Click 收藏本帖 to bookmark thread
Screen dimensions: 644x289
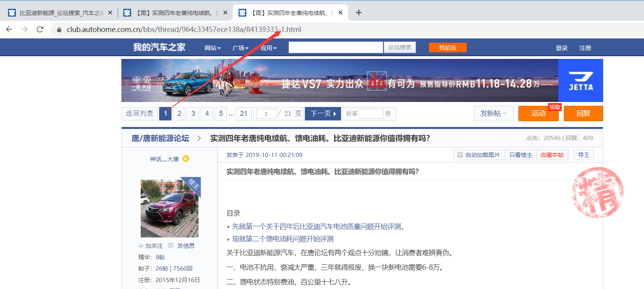click(x=552, y=155)
